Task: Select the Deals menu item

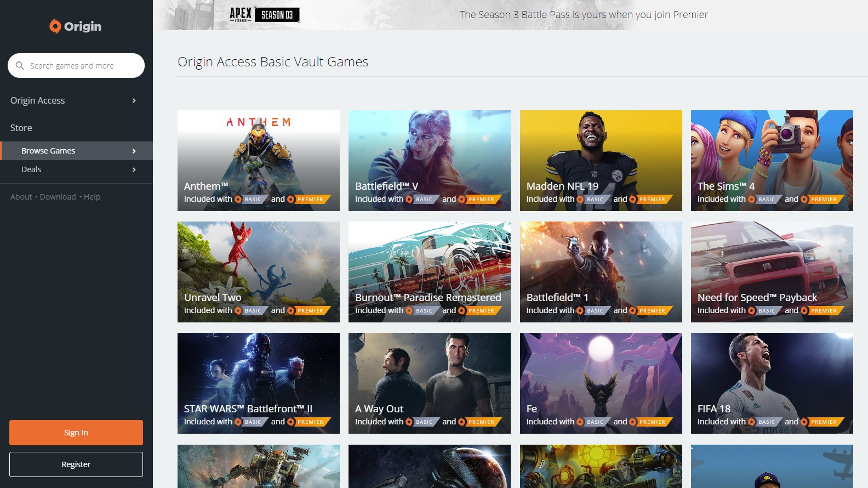Action: tap(31, 169)
